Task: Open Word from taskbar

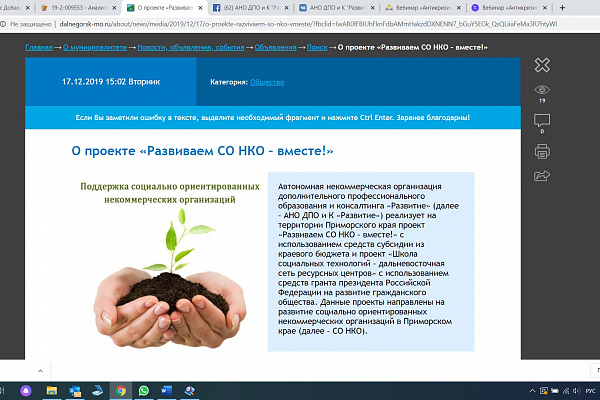Action: point(166,391)
